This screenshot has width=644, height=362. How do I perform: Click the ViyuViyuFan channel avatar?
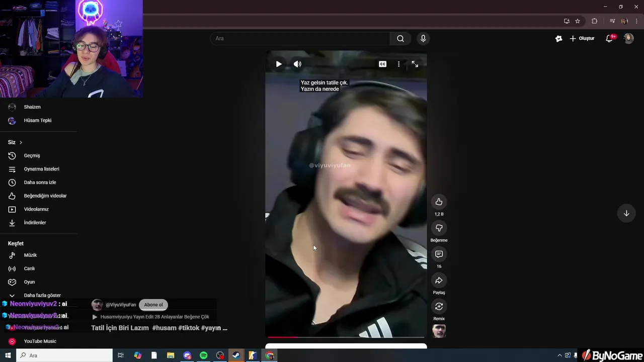pos(97,305)
